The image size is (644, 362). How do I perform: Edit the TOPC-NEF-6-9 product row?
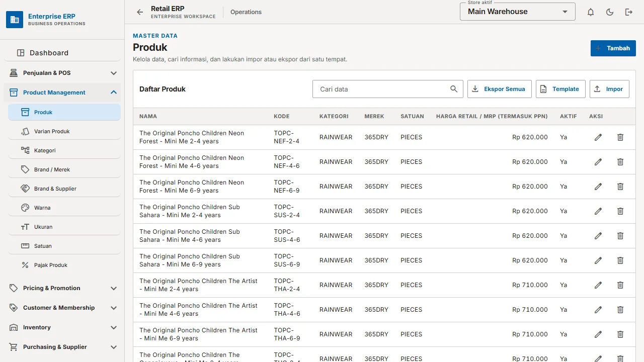(598, 187)
